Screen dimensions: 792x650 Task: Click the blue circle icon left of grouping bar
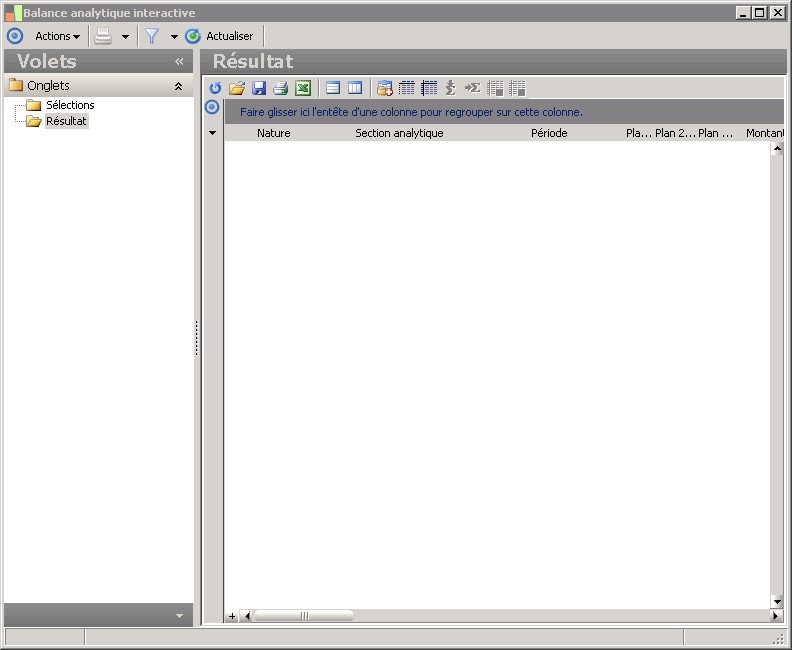coord(212,107)
